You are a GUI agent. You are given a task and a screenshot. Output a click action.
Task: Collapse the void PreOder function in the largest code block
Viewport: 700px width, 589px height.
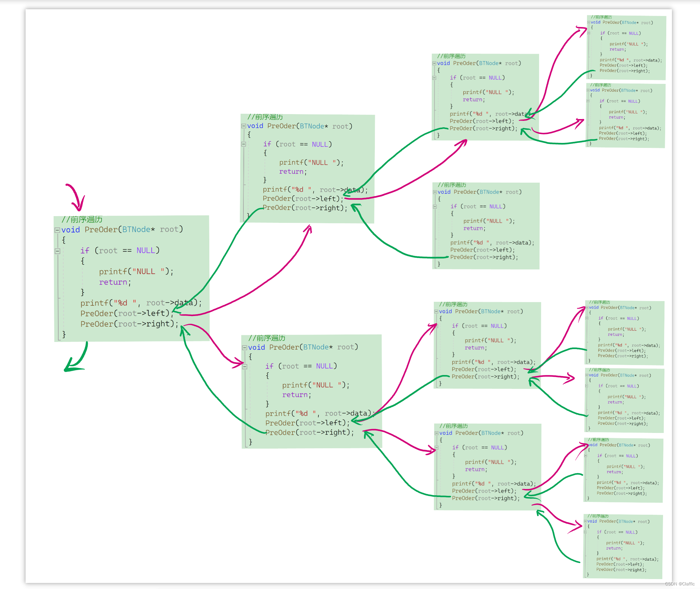pyautogui.click(x=57, y=230)
